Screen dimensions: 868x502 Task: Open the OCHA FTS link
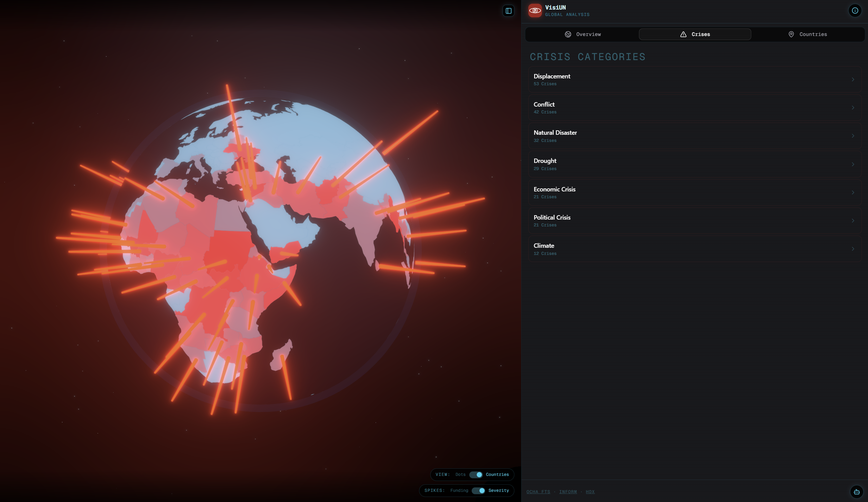click(538, 492)
